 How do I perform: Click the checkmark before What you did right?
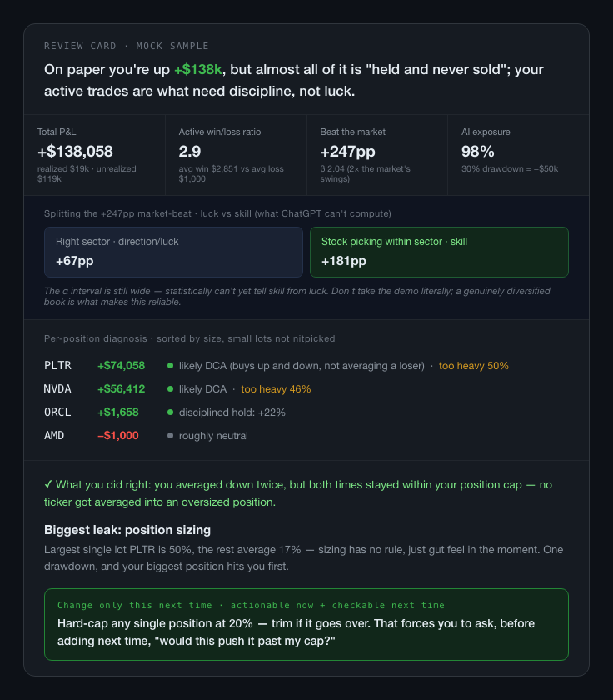click(48, 485)
